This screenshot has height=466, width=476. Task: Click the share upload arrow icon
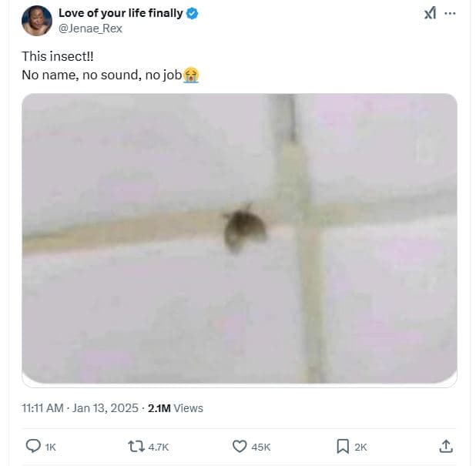click(x=445, y=446)
